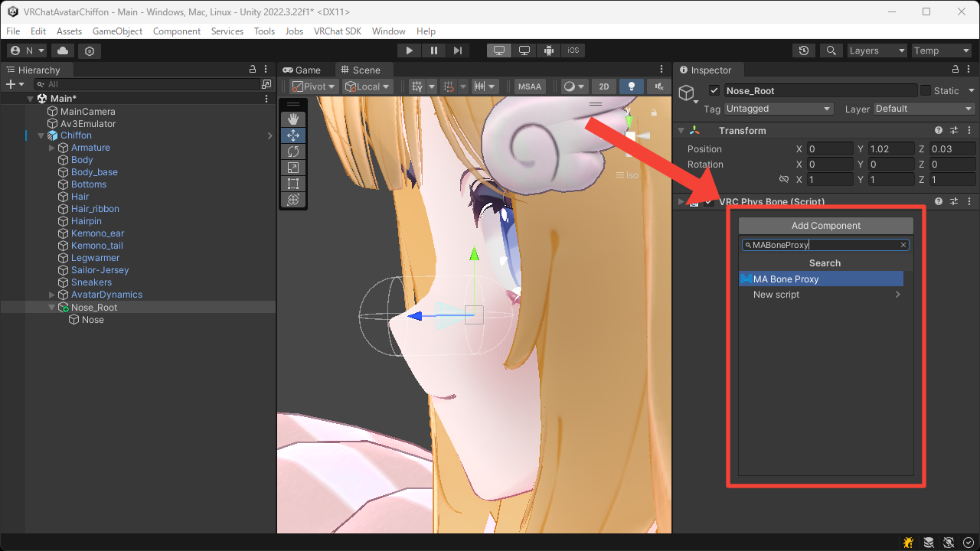The width and height of the screenshot is (980, 551).
Task: Open the Layers dropdown in the toolbar
Action: pyautogui.click(x=877, y=50)
